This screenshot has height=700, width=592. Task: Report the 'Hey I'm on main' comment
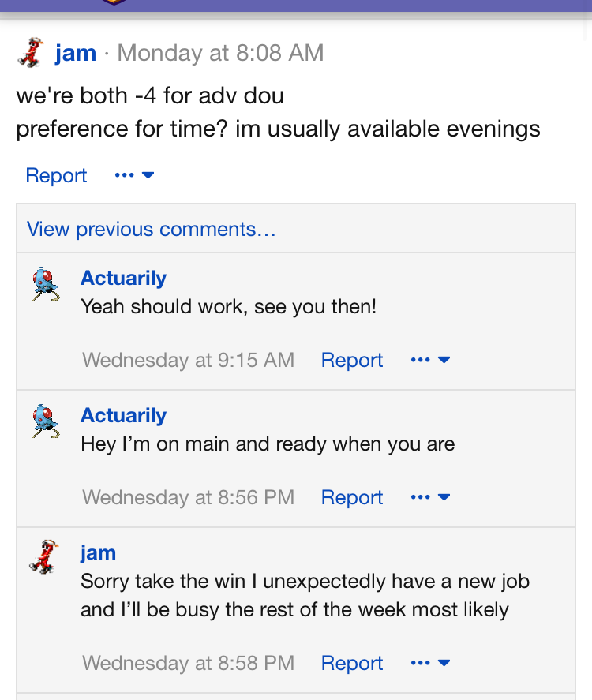click(x=352, y=498)
